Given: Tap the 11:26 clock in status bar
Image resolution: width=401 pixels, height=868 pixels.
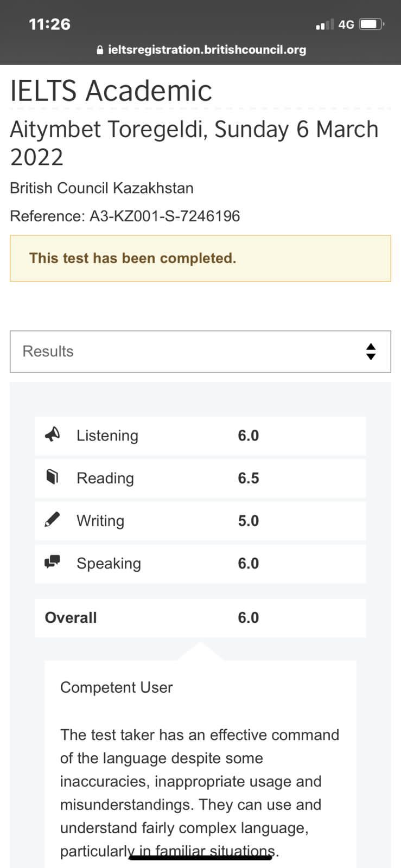Looking at the screenshot, I should (49, 24).
